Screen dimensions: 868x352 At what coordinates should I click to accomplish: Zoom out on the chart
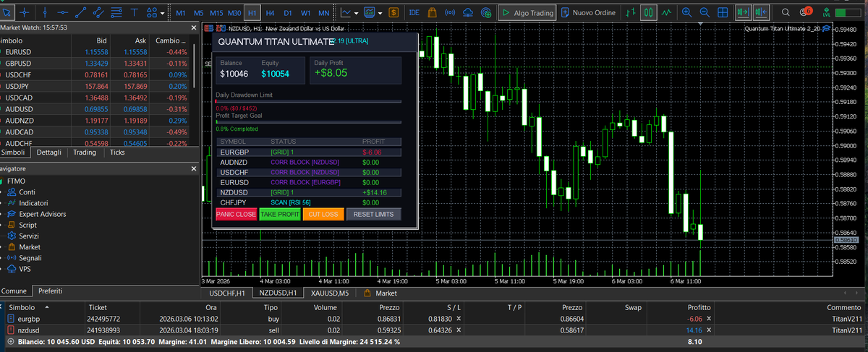(704, 12)
